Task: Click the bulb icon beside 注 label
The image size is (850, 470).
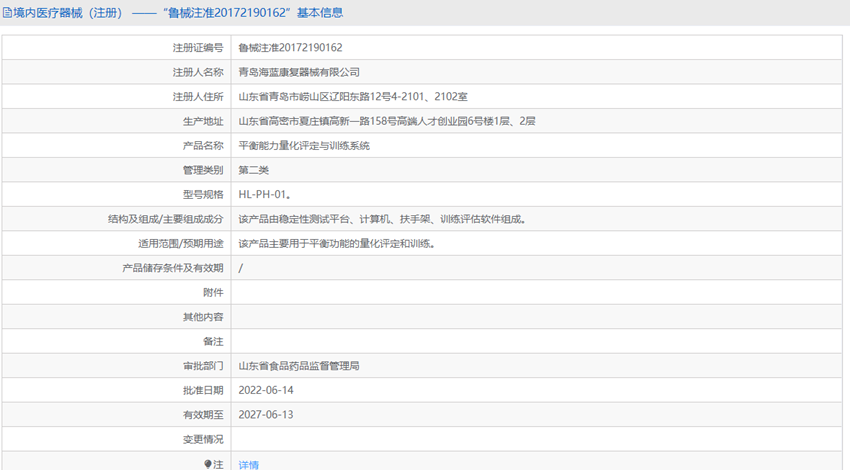Action: [x=208, y=464]
